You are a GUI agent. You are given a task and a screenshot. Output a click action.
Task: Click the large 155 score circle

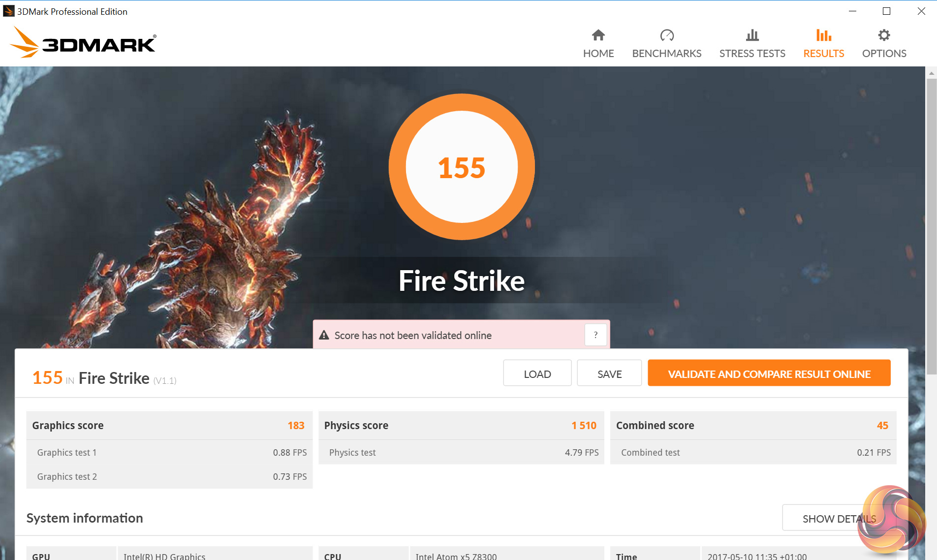(462, 167)
